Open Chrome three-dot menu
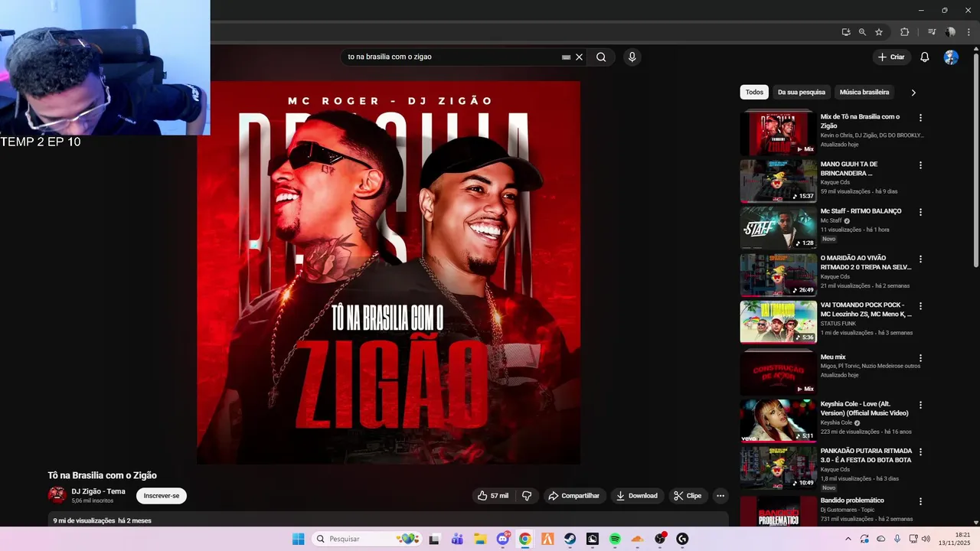 968,32
